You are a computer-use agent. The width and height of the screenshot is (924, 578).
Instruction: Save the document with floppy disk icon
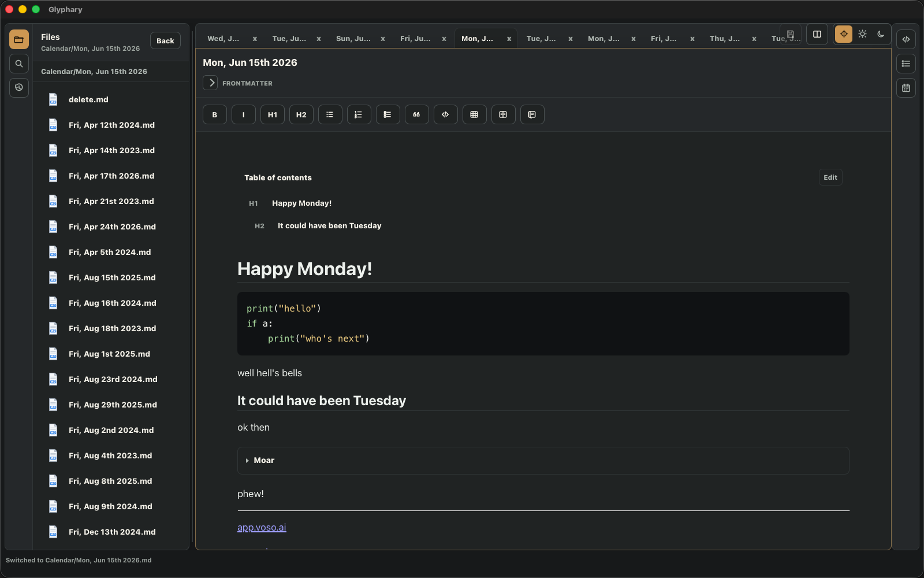[x=791, y=34]
